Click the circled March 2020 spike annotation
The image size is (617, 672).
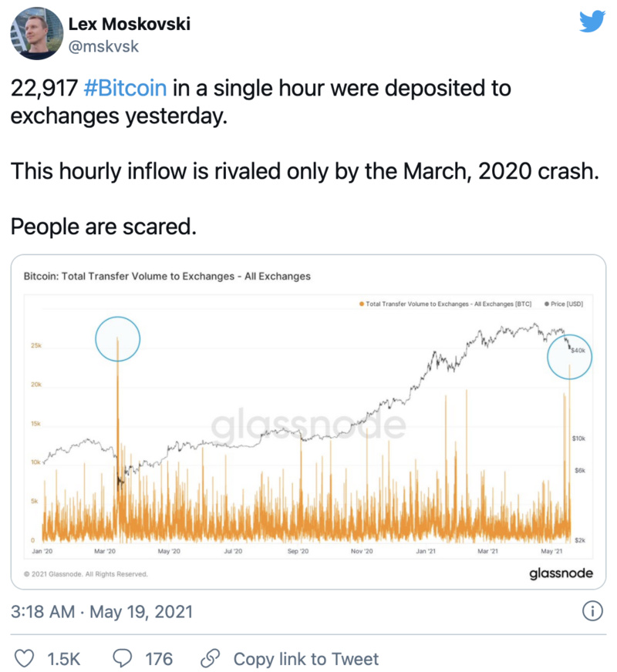pos(117,339)
